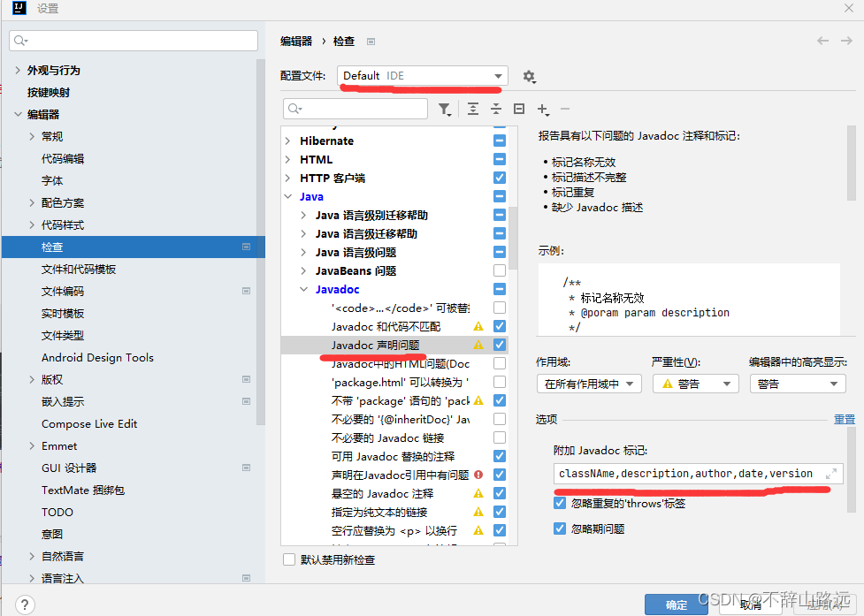Click the add inspection plus icon
The image size is (864, 616).
[542, 110]
